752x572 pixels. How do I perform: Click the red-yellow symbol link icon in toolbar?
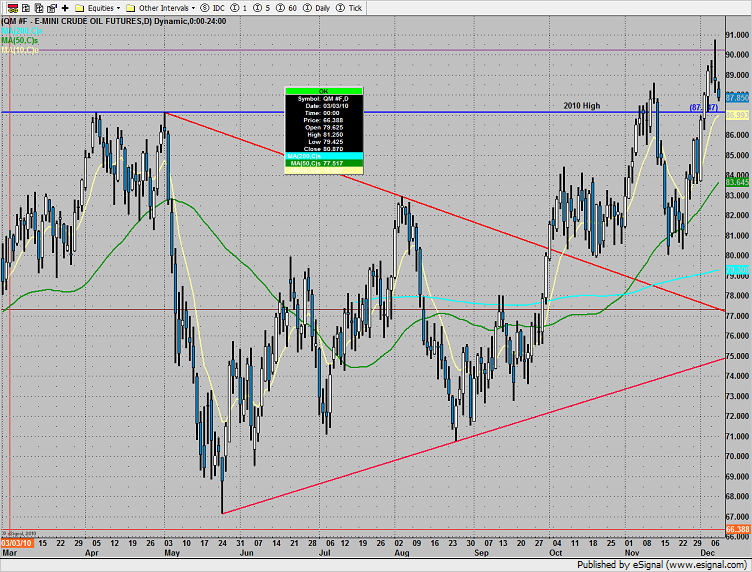point(13,8)
